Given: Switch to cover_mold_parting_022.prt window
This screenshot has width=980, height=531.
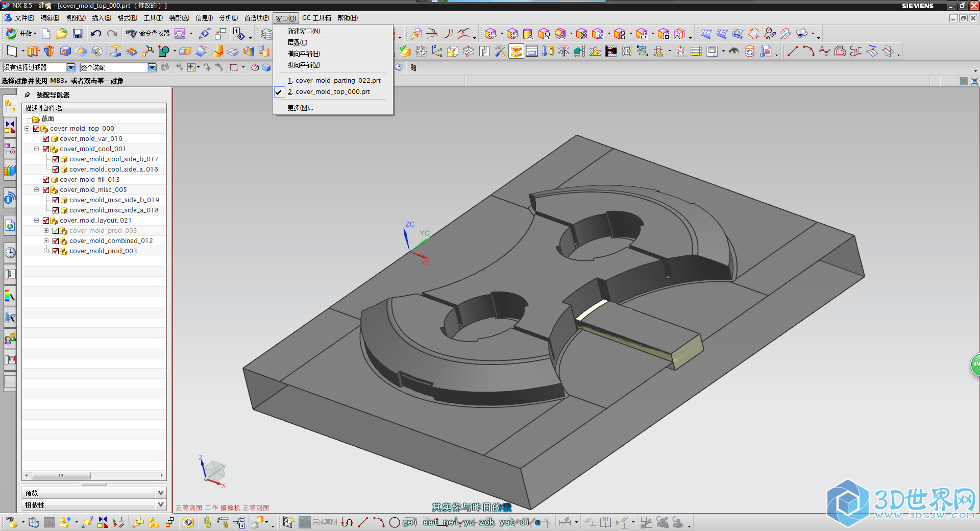Looking at the screenshot, I should (x=334, y=80).
